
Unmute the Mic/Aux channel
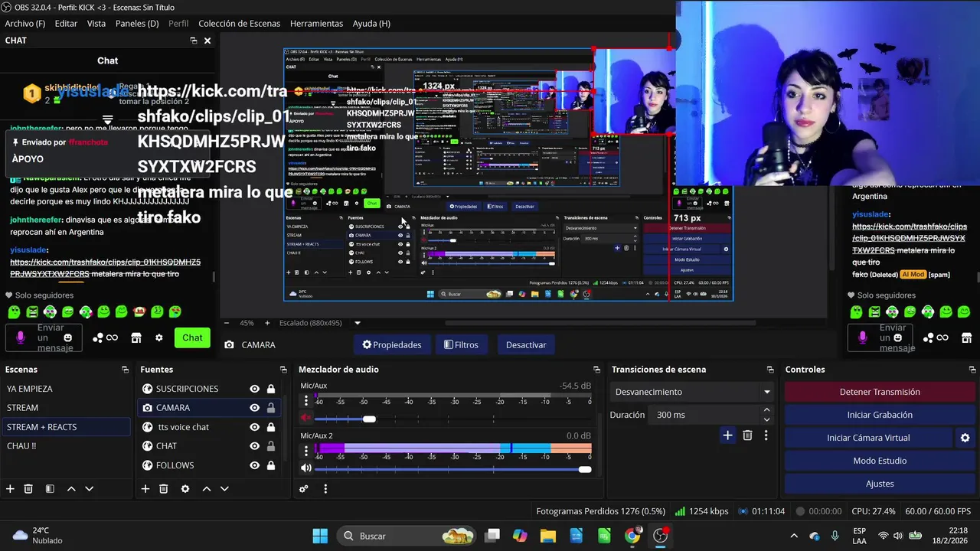306,419
